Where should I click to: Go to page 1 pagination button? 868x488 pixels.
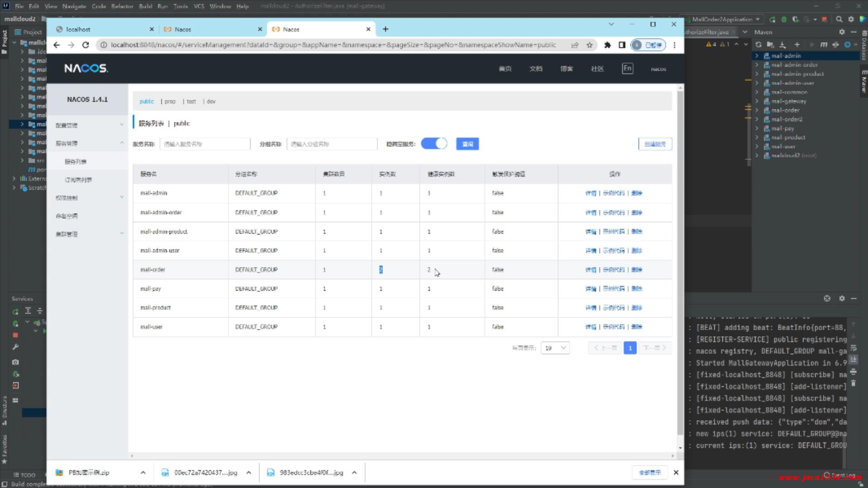click(x=630, y=348)
